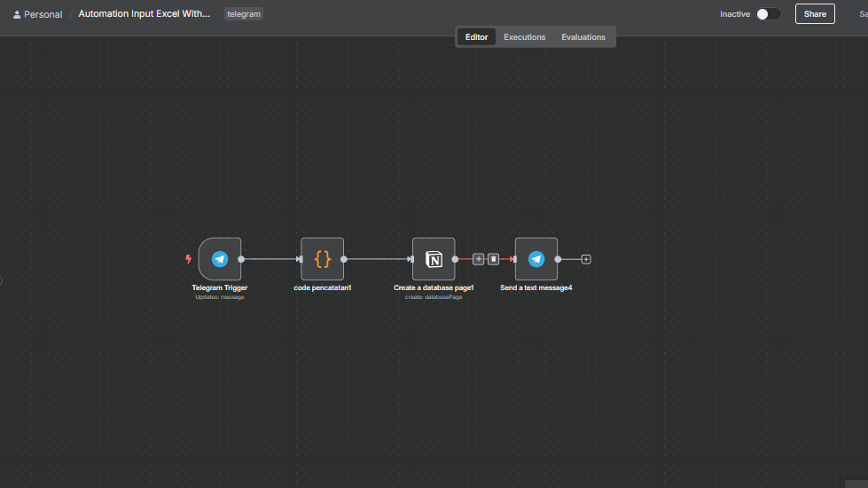Add a node after Send a text message4
This screenshot has width=868, height=488.
tap(586, 259)
